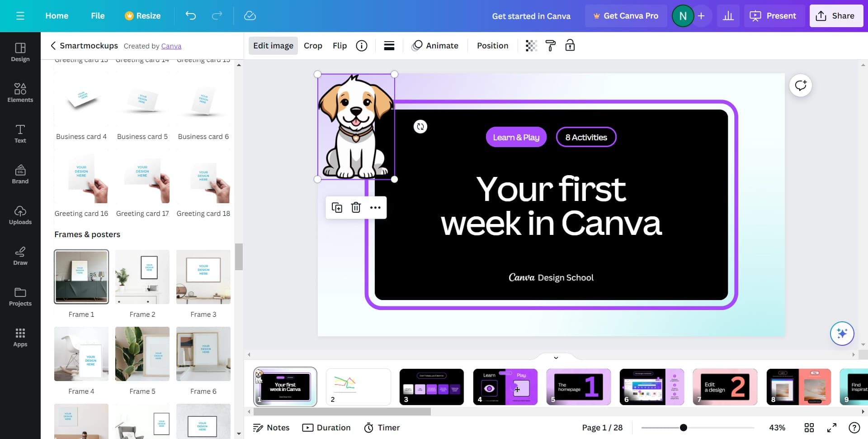Go back from the Smartmockups panel

pyautogui.click(x=53, y=46)
